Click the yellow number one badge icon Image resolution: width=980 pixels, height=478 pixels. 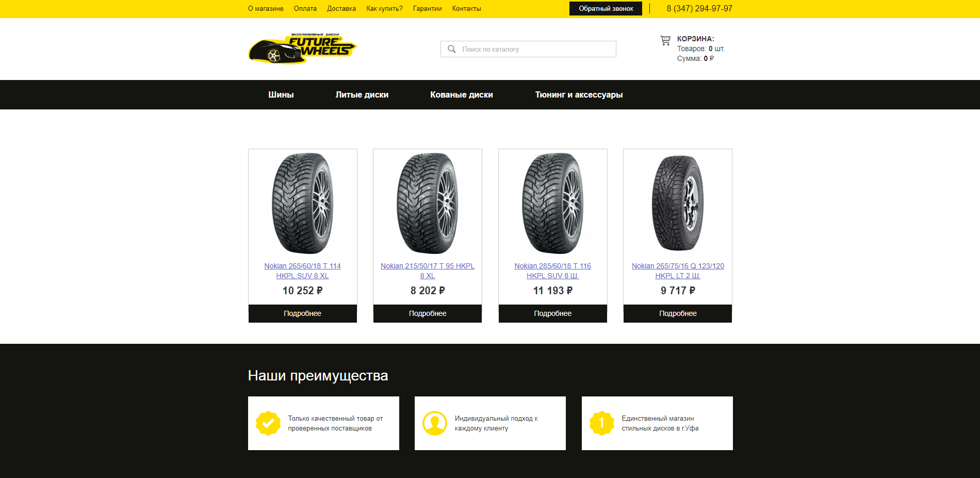tap(602, 423)
